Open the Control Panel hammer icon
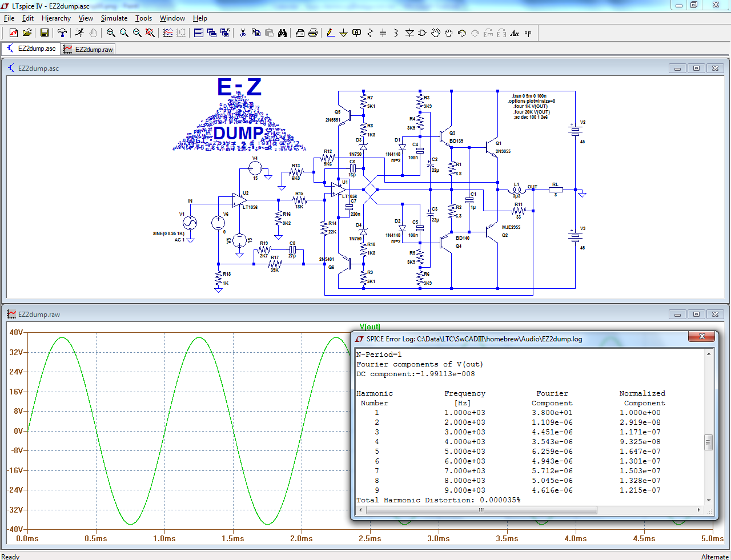 tap(62, 33)
